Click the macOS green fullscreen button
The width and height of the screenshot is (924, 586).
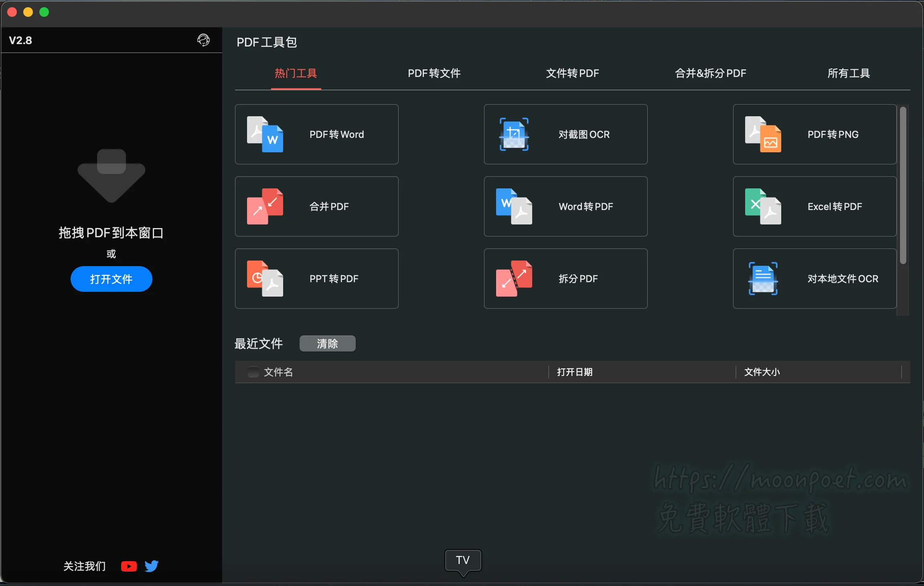pos(44,12)
